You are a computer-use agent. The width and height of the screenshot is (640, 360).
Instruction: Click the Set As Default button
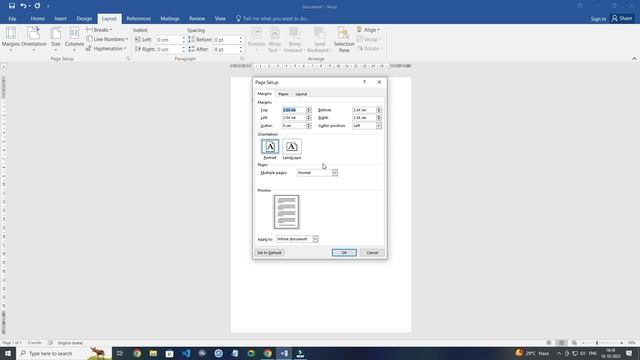click(x=269, y=253)
